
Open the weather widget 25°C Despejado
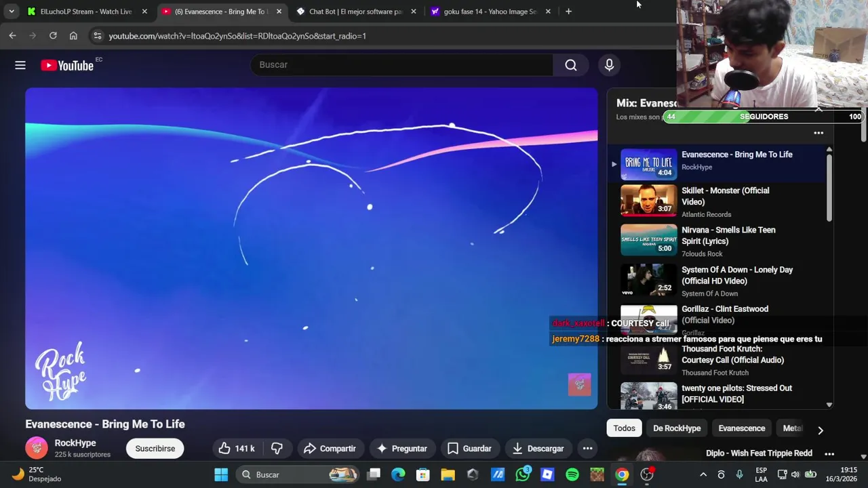(37, 474)
